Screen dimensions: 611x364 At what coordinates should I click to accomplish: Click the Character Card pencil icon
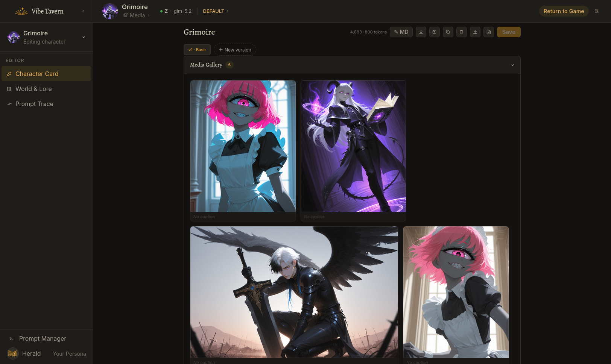(x=9, y=74)
